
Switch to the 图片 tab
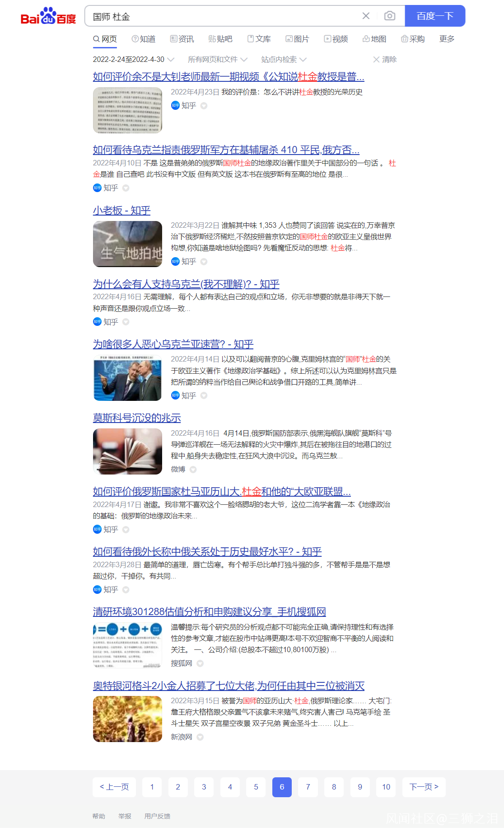pyautogui.click(x=298, y=39)
